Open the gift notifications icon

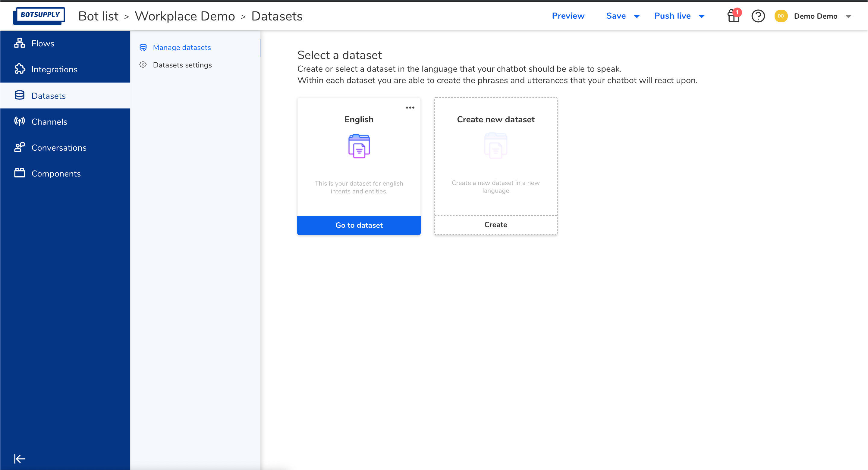[x=733, y=16]
